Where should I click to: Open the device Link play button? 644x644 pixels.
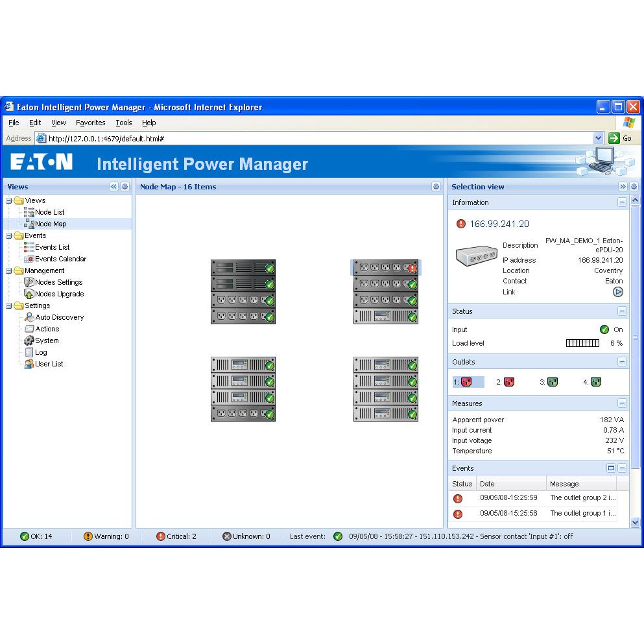point(617,292)
